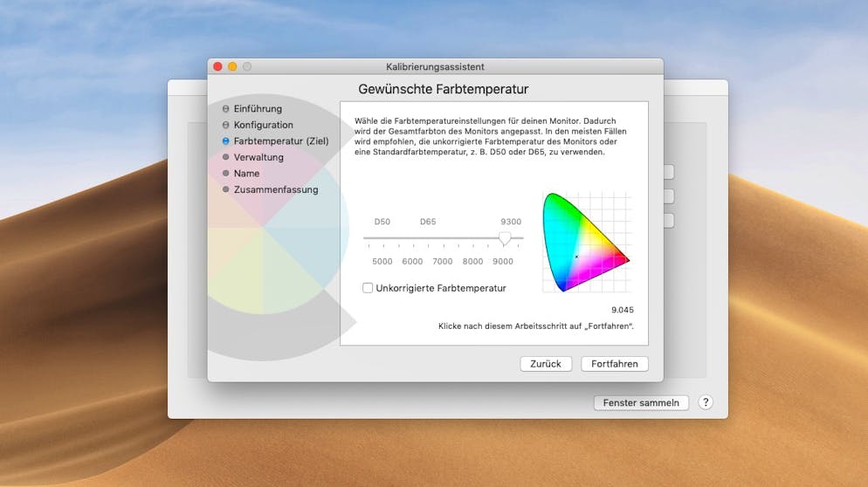The height and width of the screenshot is (487, 868).
Task: Click Fenster sammeln in the background window
Action: (641, 402)
